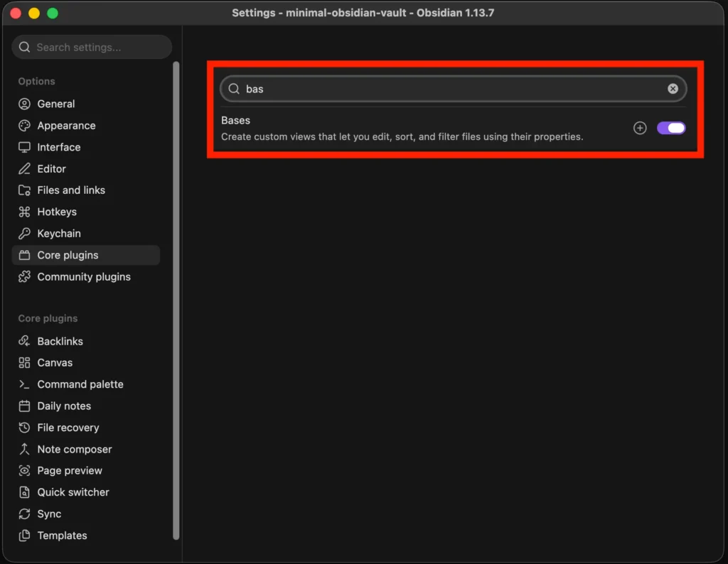Open Templates plugin settings
Viewport: 728px width, 564px height.
(x=86, y=536)
